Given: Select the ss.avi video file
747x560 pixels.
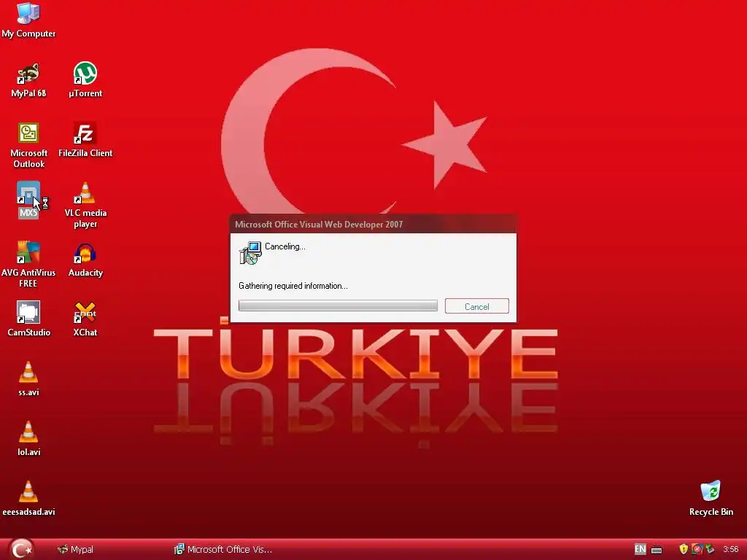Looking at the screenshot, I should point(28,378).
